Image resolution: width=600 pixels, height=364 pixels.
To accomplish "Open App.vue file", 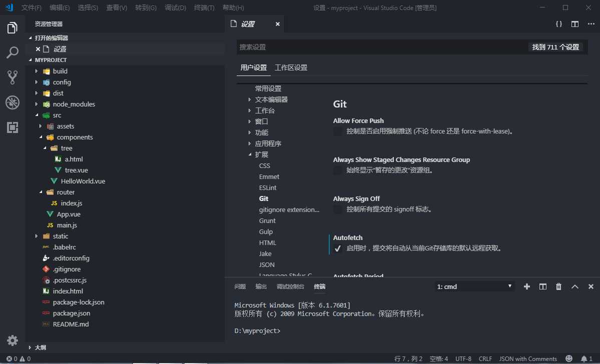I will [x=69, y=214].
